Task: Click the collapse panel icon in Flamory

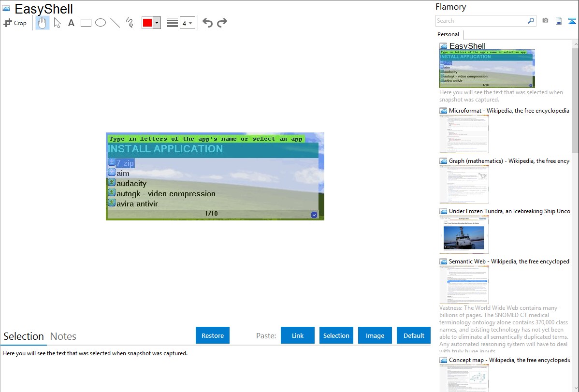Action: pyautogui.click(x=572, y=21)
